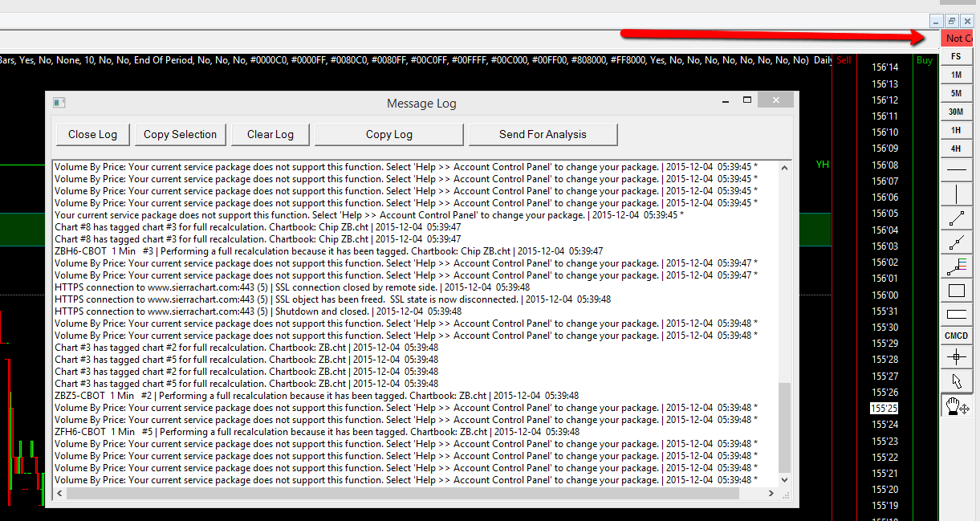Restore down the main chart window

pos(952,22)
